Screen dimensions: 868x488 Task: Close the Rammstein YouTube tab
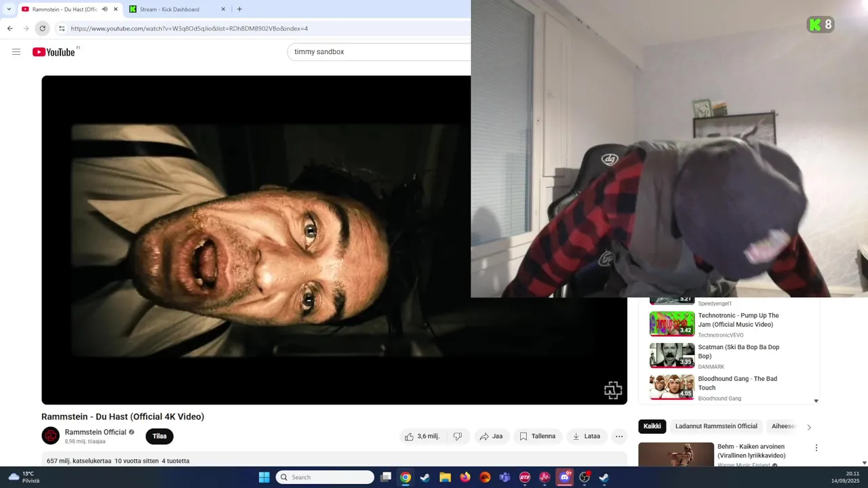click(x=116, y=9)
